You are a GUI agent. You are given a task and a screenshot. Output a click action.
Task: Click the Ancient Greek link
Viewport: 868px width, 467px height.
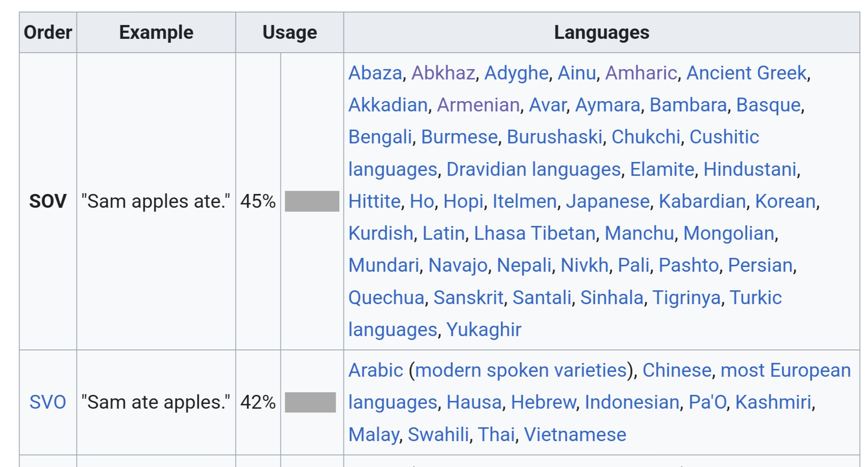point(747,73)
